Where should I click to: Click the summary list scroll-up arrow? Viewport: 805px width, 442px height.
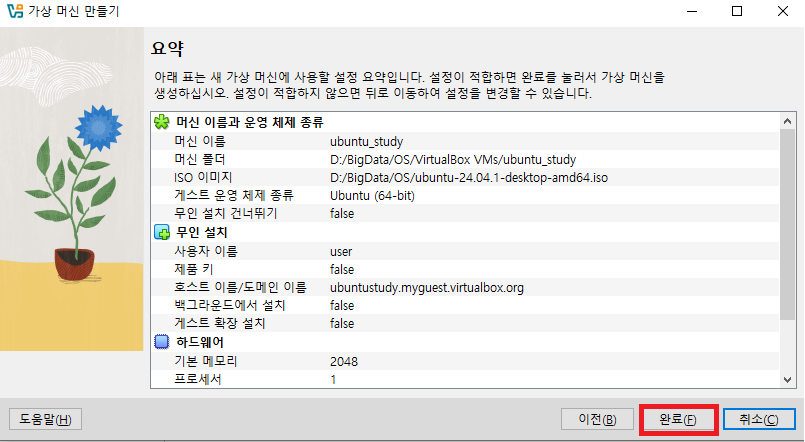[x=787, y=122]
